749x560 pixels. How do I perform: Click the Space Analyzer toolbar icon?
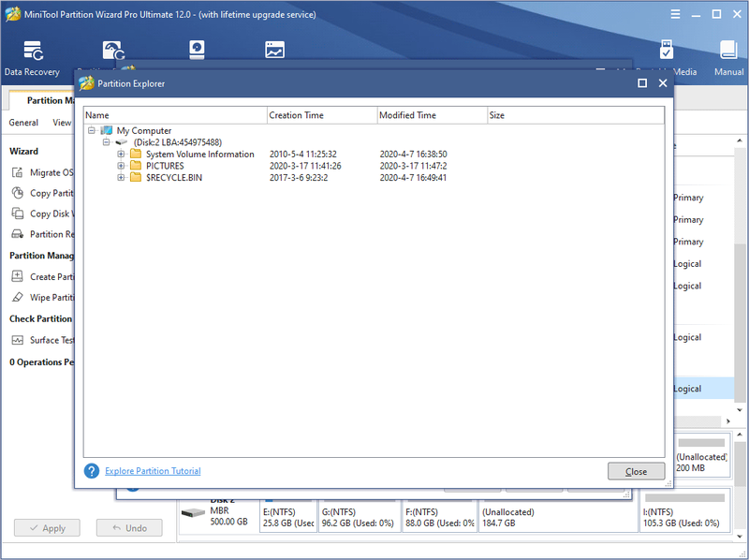pos(274,50)
